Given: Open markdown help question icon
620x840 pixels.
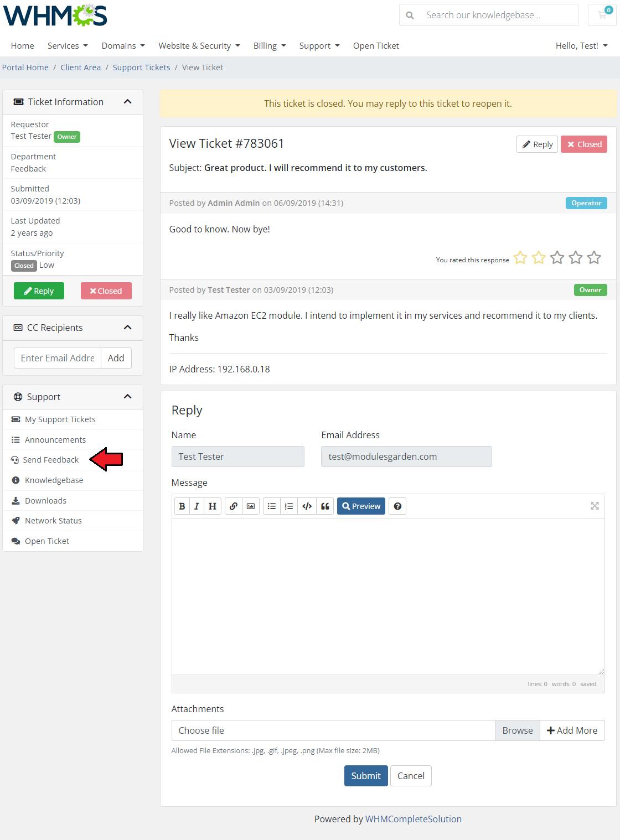Looking at the screenshot, I should click(x=397, y=506).
